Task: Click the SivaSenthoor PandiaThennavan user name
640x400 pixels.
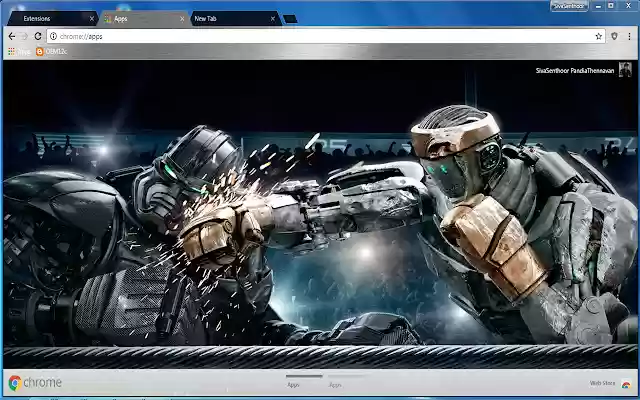Action: tap(575, 71)
